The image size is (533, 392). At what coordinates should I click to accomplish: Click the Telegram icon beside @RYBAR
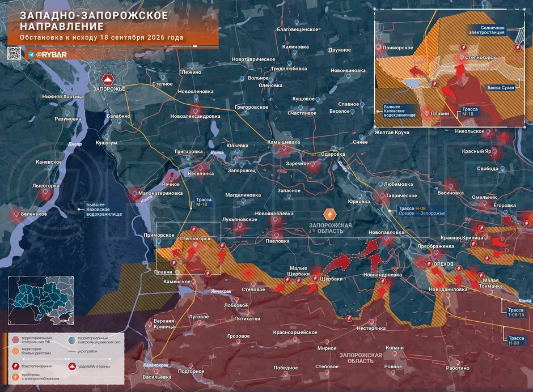tap(31, 55)
